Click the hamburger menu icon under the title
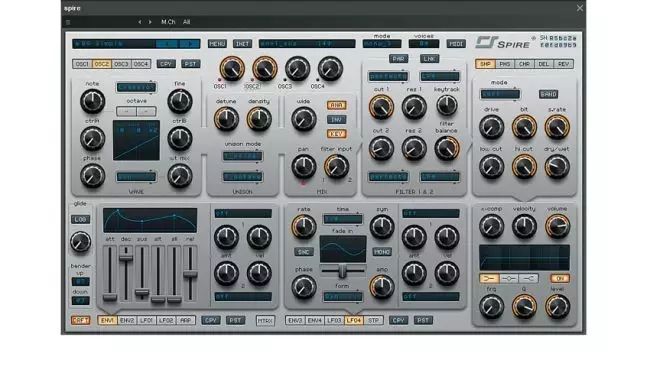Image resolution: width=650 pixels, height=386 pixels. point(68,22)
